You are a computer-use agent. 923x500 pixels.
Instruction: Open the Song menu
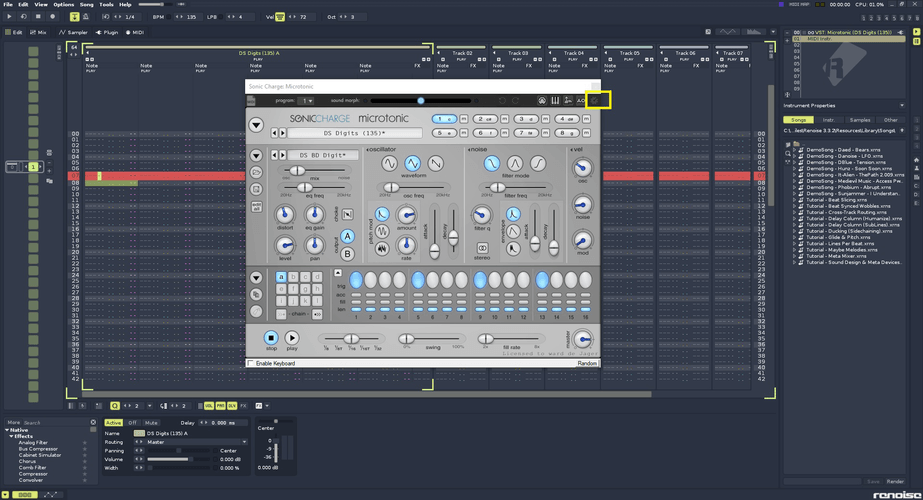[87, 4]
